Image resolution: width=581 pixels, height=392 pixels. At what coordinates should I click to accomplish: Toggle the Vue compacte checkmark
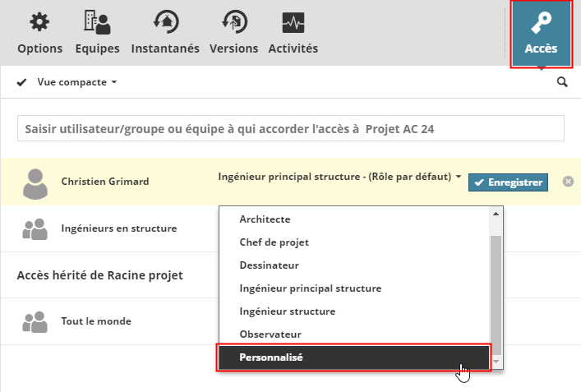tap(22, 82)
